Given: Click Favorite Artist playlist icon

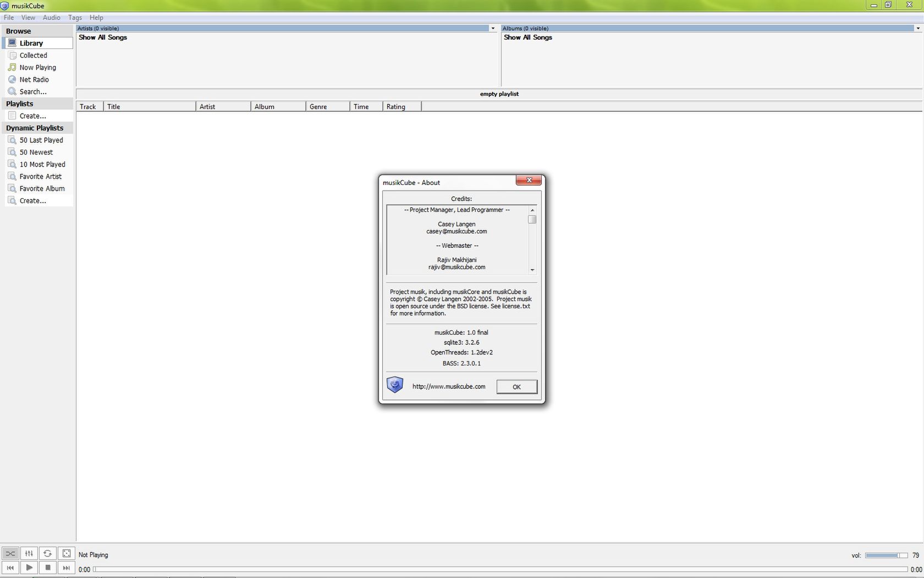Looking at the screenshot, I should (12, 176).
